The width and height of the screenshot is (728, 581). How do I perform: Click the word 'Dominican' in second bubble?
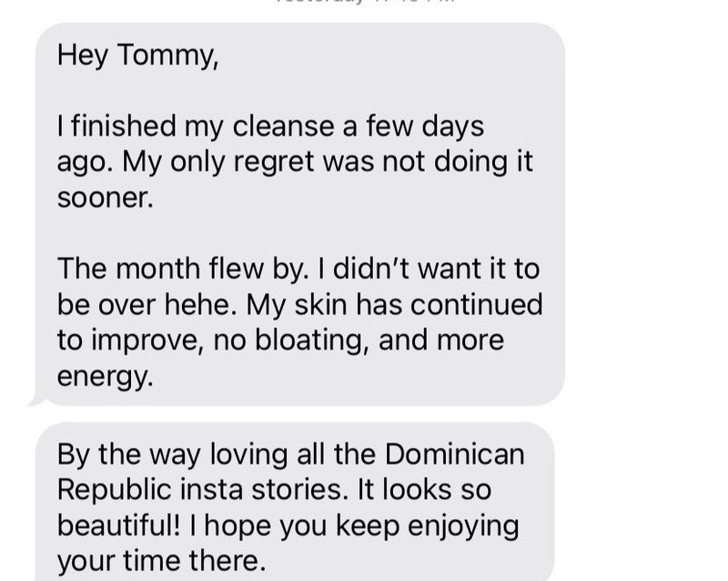coord(454,454)
